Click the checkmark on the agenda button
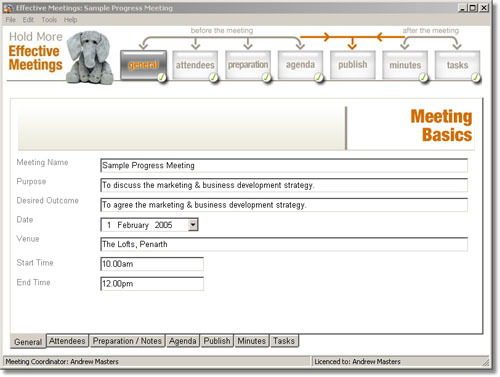This screenshot has height=377, width=500. click(319, 78)
